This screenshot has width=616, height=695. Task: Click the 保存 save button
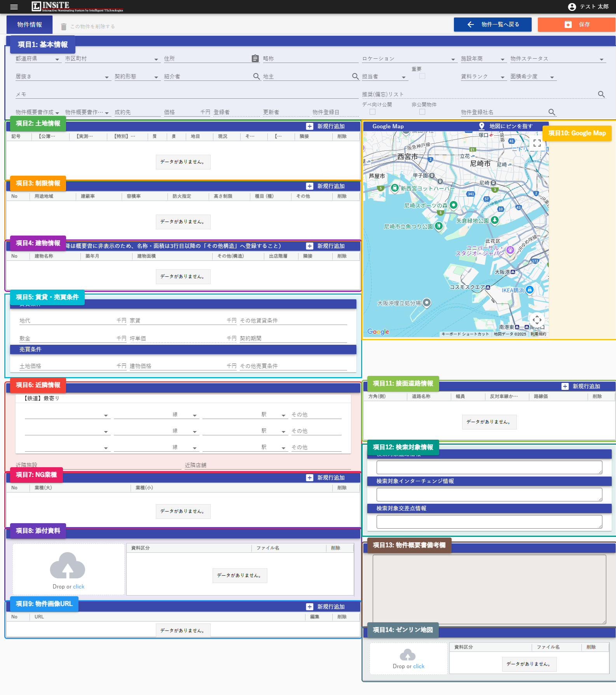[x=576, y=24]
